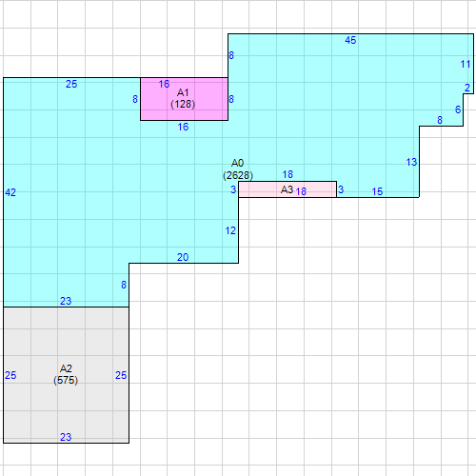The height and width of the screenshot is (476, 476).
Task: Select the 16 dimension below A1
Action: tap(183, 127)
